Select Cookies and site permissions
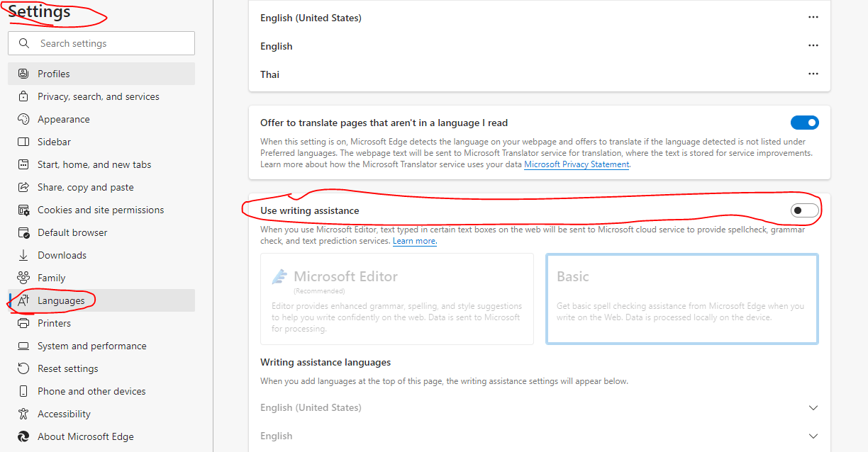 101,210
